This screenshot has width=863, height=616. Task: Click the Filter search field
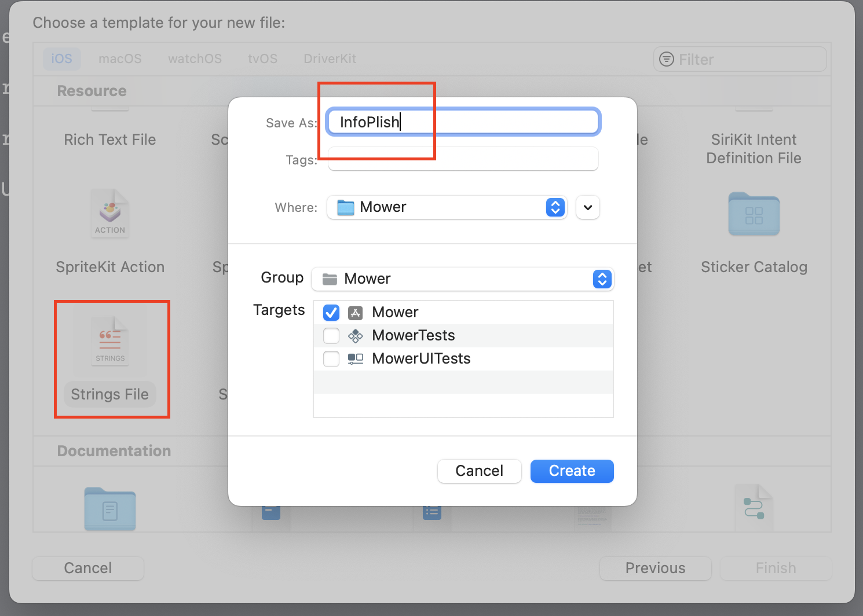pyautogui.click(x=740, y=59)
